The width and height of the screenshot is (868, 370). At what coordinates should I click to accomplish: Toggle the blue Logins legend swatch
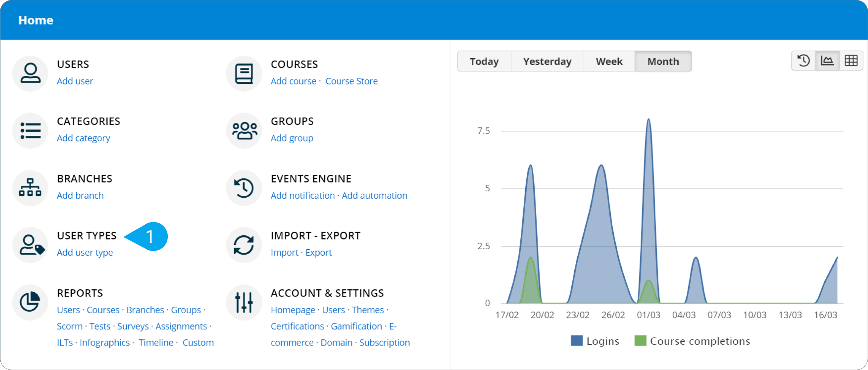click(x=577, y=341)
